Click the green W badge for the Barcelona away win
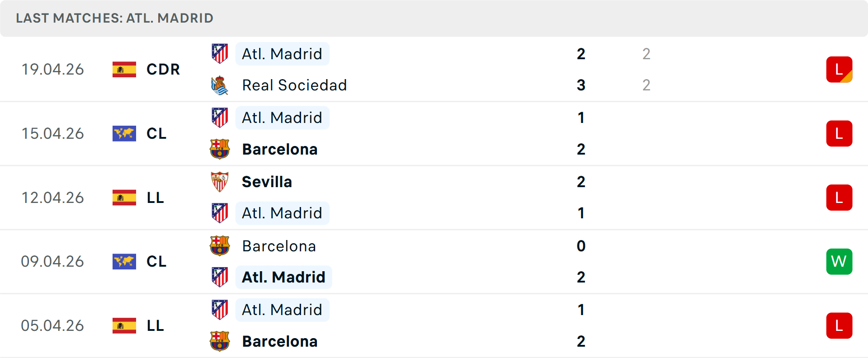The image size is (868, 358). pos(840,262)
